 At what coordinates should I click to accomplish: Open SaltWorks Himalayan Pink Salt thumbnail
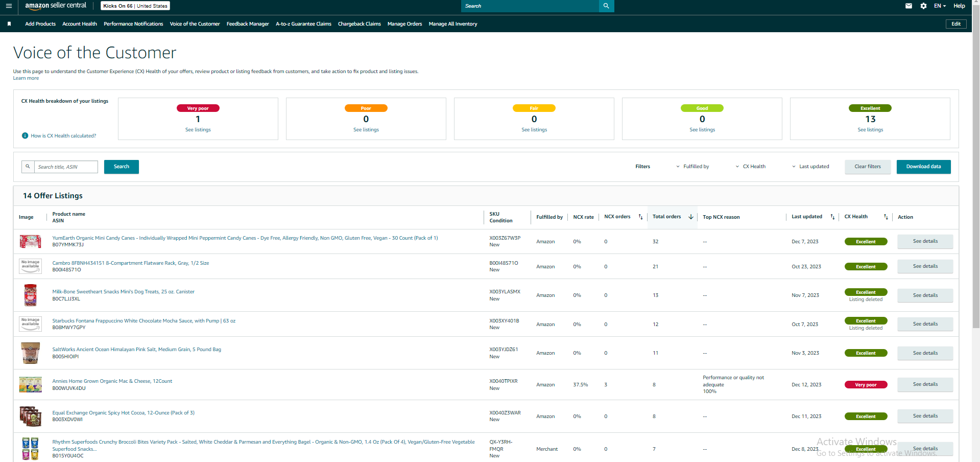[x=31, y=353]
